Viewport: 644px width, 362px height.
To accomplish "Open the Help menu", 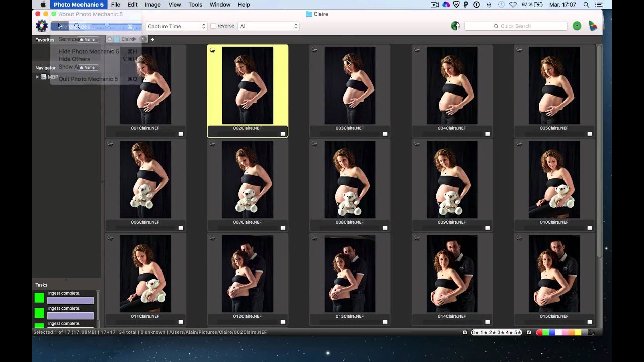I will click(x=244, y=5).
